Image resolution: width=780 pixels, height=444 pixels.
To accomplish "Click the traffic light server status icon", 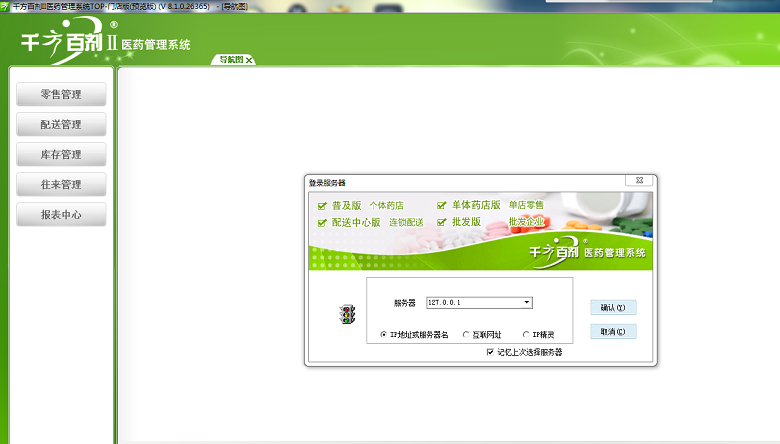I will coord(347,315).
